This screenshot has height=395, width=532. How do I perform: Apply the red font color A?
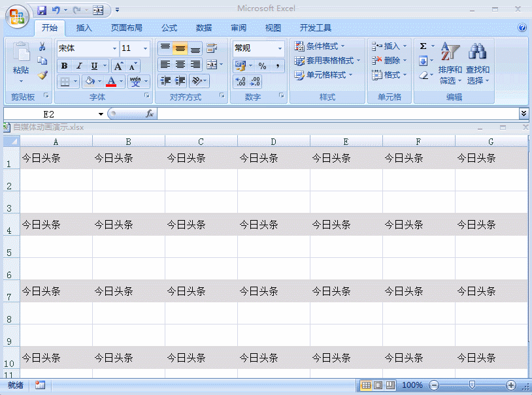point(111,82)
